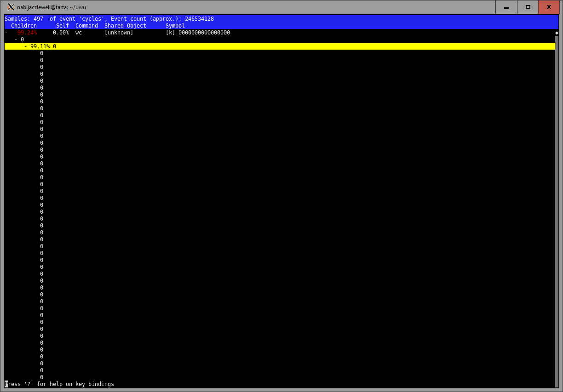563x392 pixels.
Task: Select the Shared Object column header
Action: click(x=125, y=26)
